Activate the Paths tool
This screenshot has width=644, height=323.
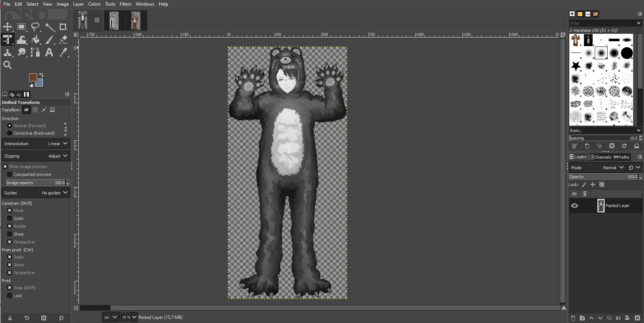(x=35, y=53)
